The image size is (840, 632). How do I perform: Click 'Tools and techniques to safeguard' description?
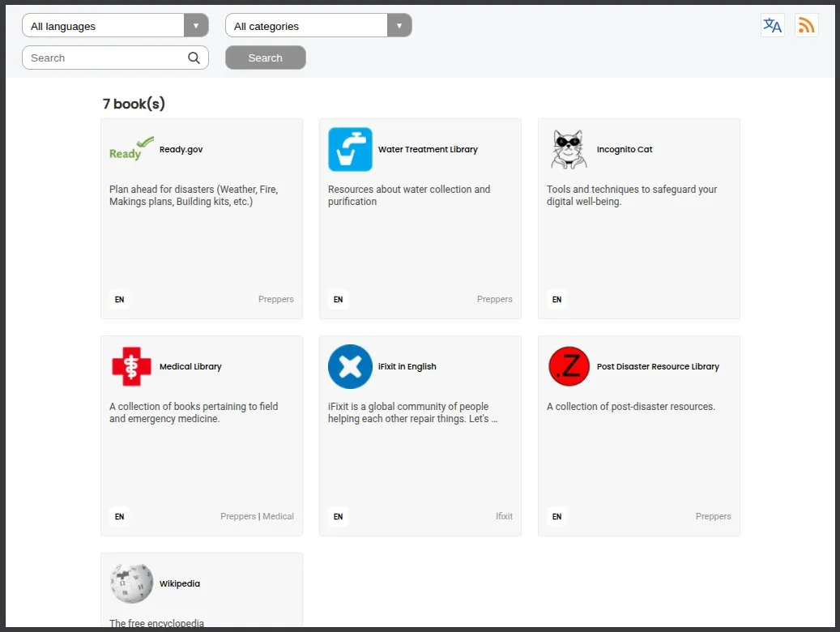coord(632,195)
